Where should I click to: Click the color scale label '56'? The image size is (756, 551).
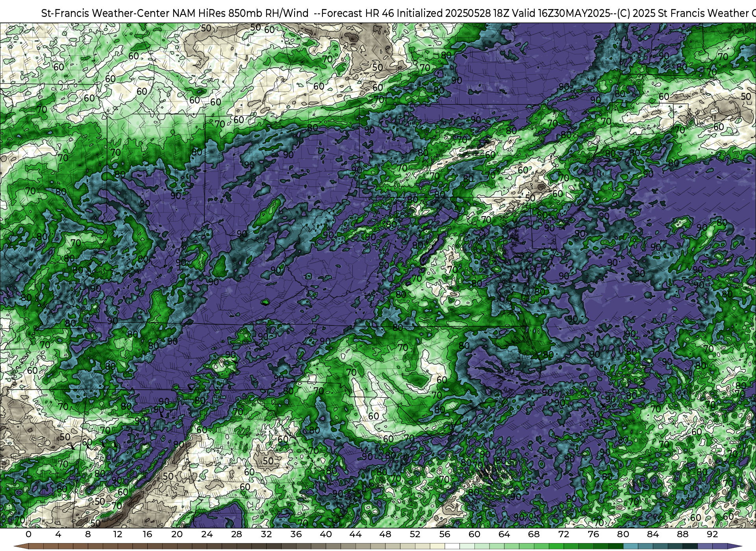click(445, 534)
